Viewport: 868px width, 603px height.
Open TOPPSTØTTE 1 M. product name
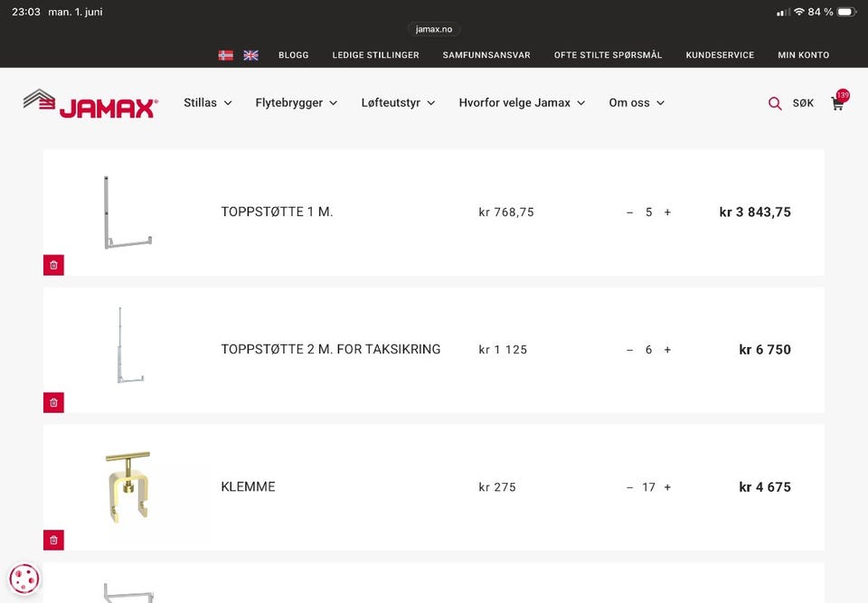[x=277, y=212]
